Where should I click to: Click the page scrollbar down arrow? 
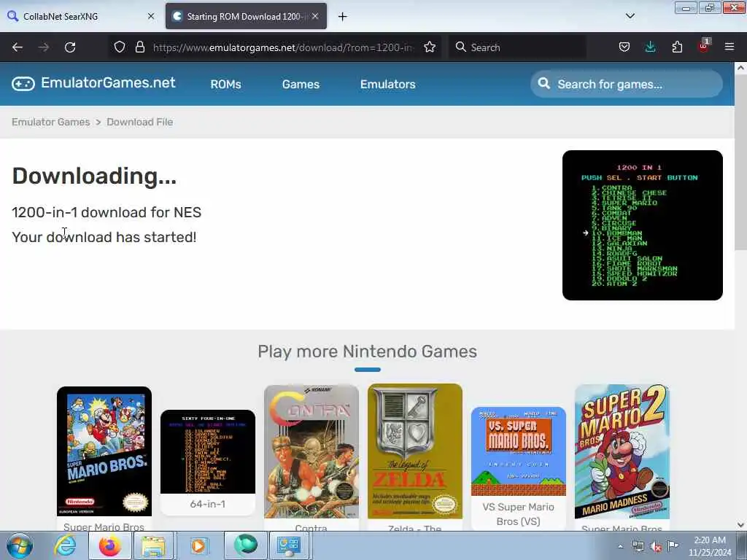[740, 525]
